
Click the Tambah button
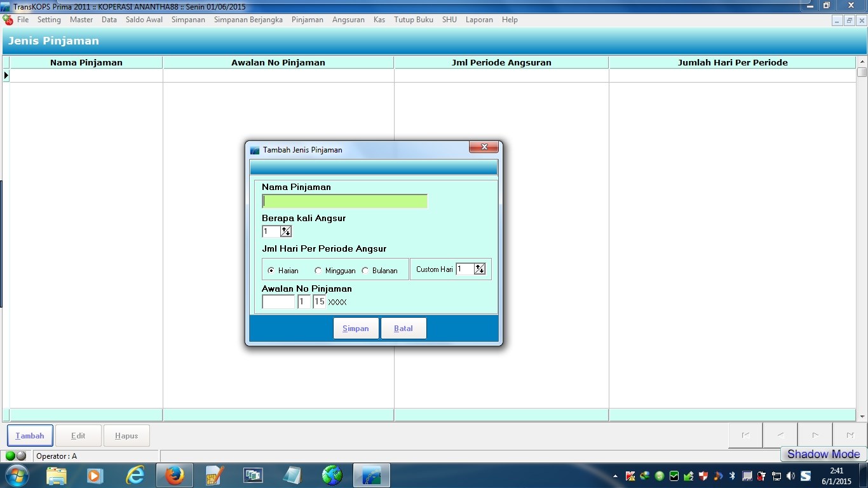tap(30, 436)
